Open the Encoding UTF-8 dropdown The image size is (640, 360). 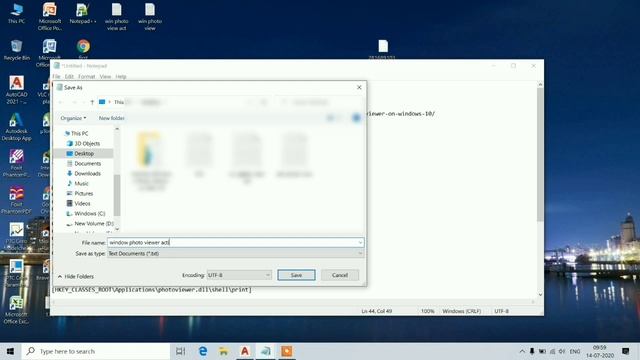click(239, 275)
